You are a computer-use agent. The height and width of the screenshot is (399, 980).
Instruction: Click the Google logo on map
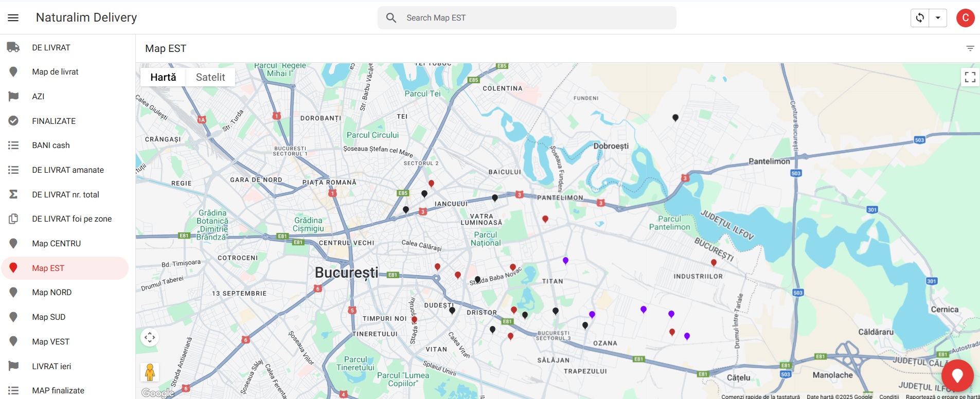[158, 393]
